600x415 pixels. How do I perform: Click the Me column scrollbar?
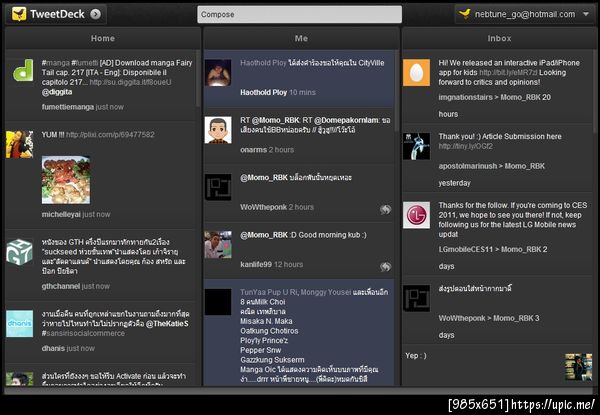(396, 92)
